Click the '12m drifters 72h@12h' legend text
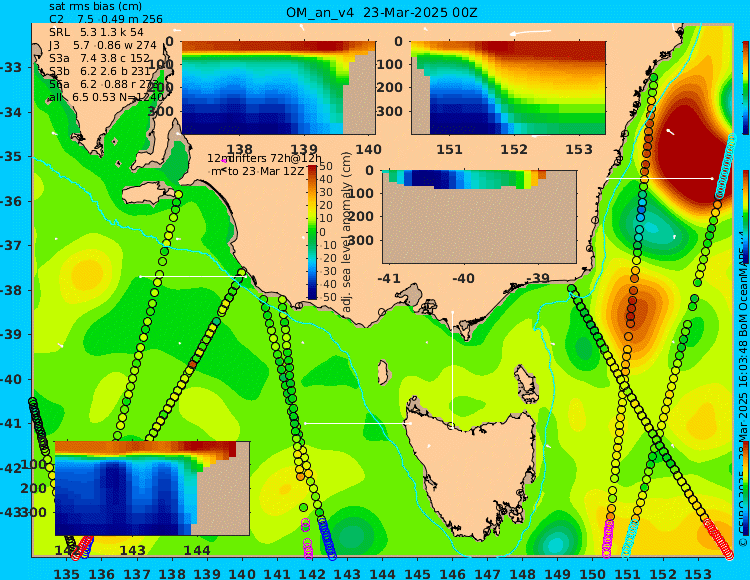 point(265,158)
